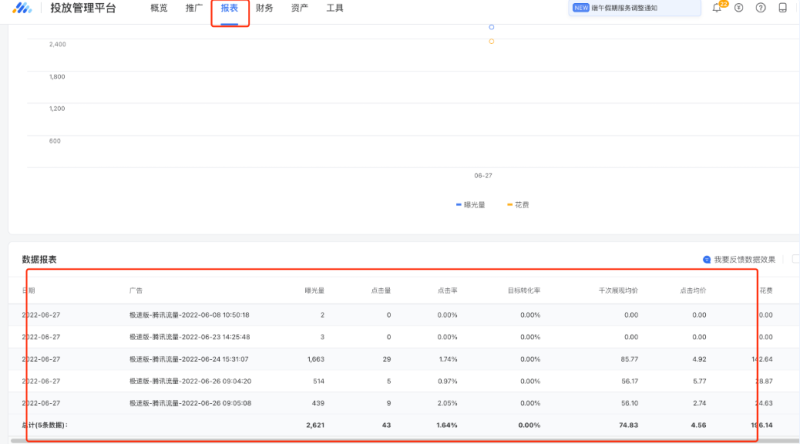
Task: Open the 概览 tab
Action: tap(159, 8)
